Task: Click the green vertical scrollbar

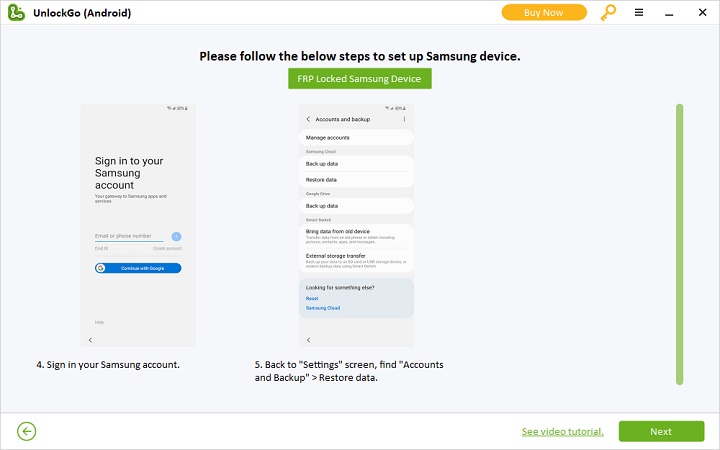Action: [679, 244]
